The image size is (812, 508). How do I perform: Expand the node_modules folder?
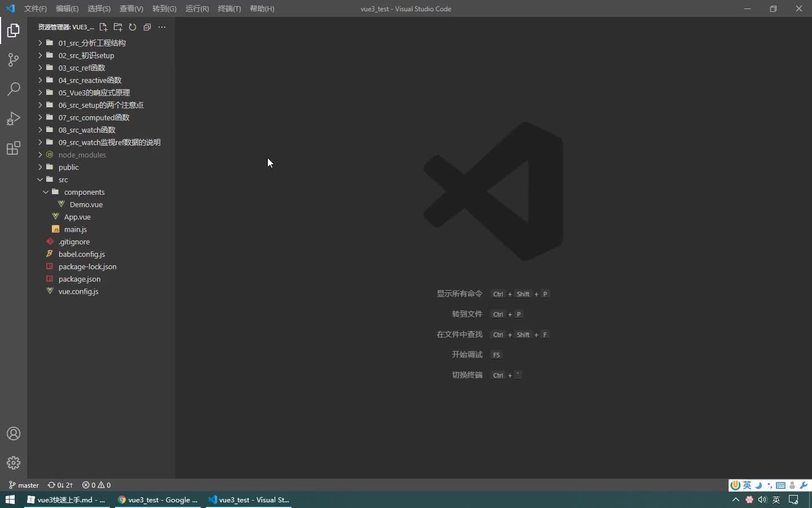pos(82,155)
